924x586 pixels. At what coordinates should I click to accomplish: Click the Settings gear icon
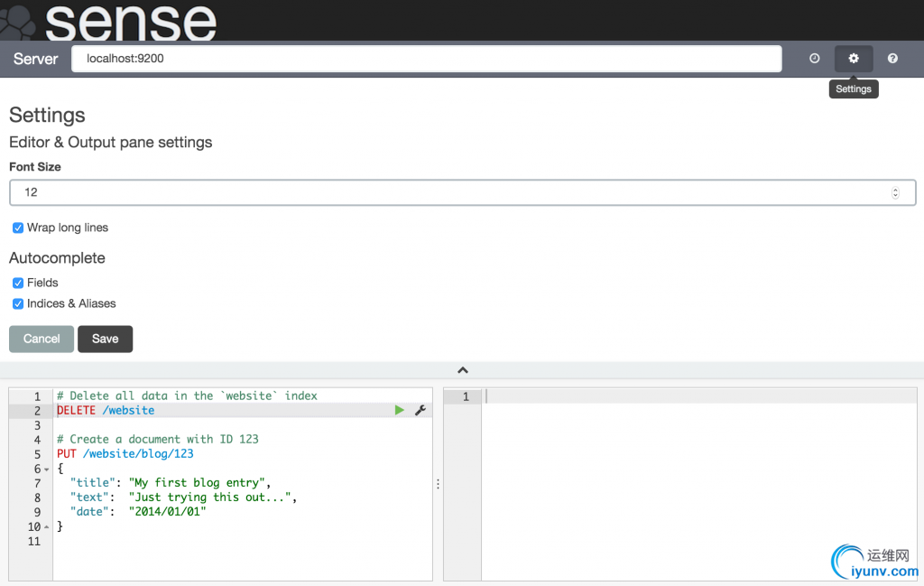(854, 59)
